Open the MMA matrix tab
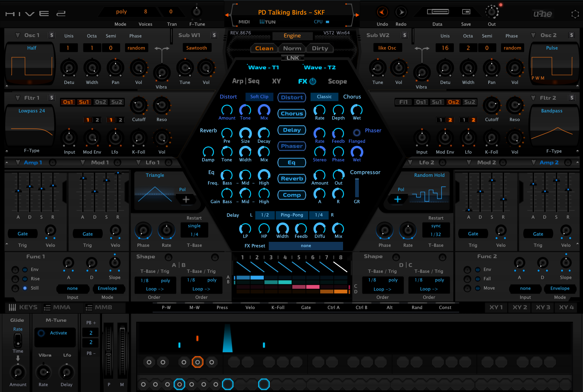This screenshot has height=392, width=583. (58, 307)
